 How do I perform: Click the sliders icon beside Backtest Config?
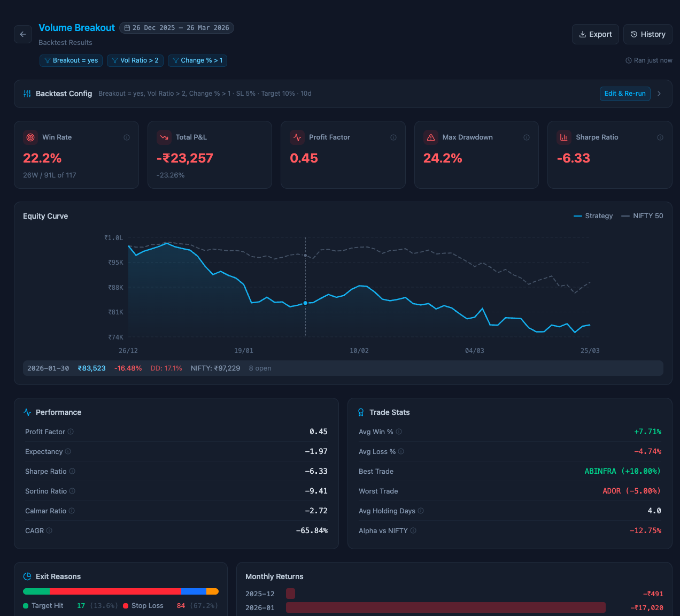tap(27, 94)
